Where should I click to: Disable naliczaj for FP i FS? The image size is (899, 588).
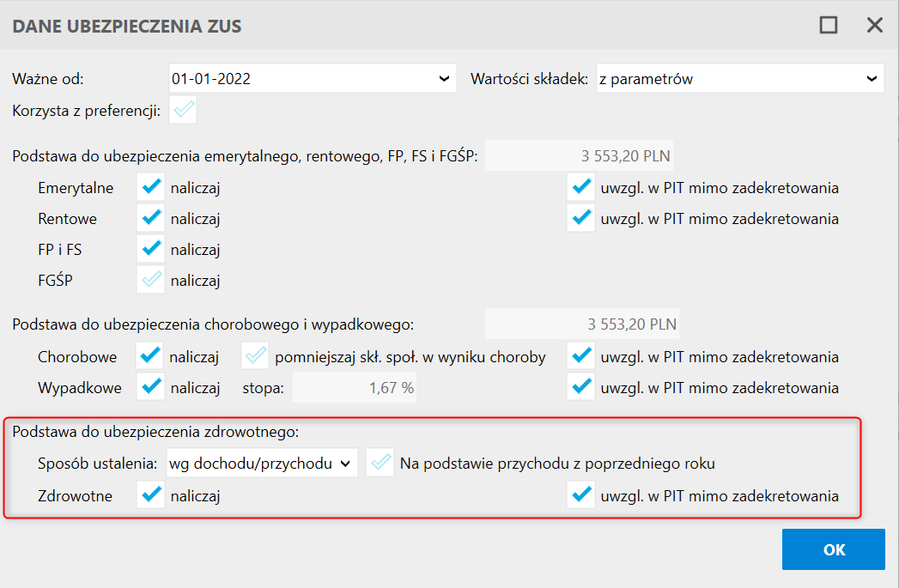(152, 250)
